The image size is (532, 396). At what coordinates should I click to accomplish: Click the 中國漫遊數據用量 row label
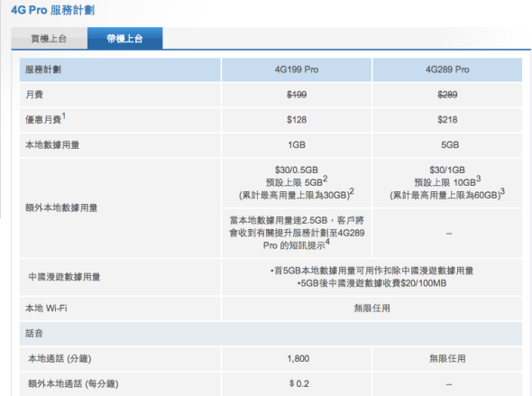tap(64, 277)
